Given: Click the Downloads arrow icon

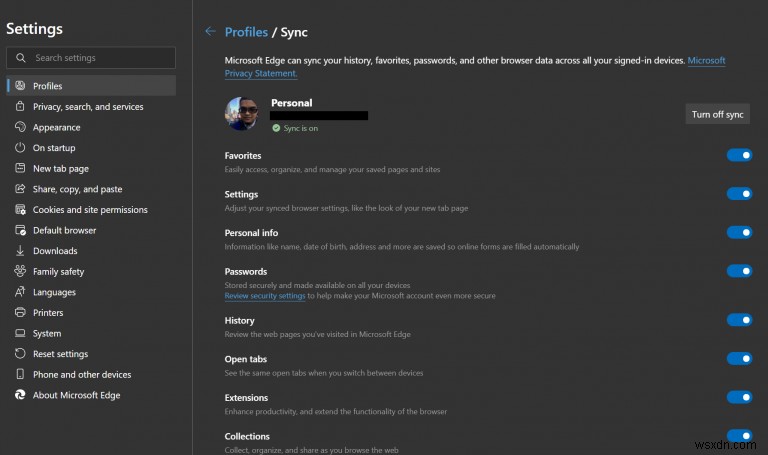Looking at the screenshot, I should [20, 251].
